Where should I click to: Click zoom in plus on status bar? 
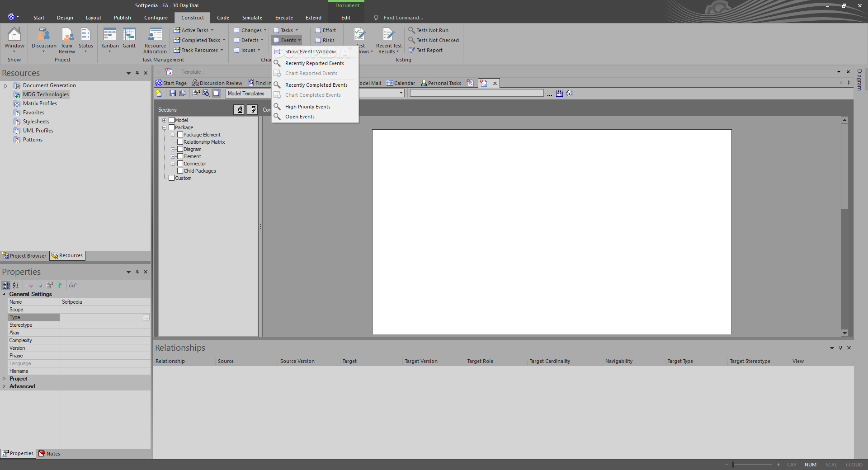pos(778,465)
